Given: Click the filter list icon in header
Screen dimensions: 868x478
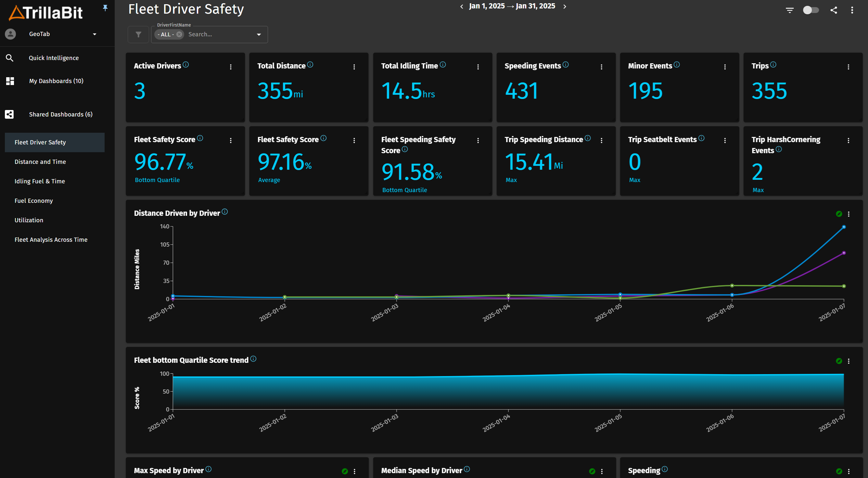Looking at the screenshot, I should (789, 10).
